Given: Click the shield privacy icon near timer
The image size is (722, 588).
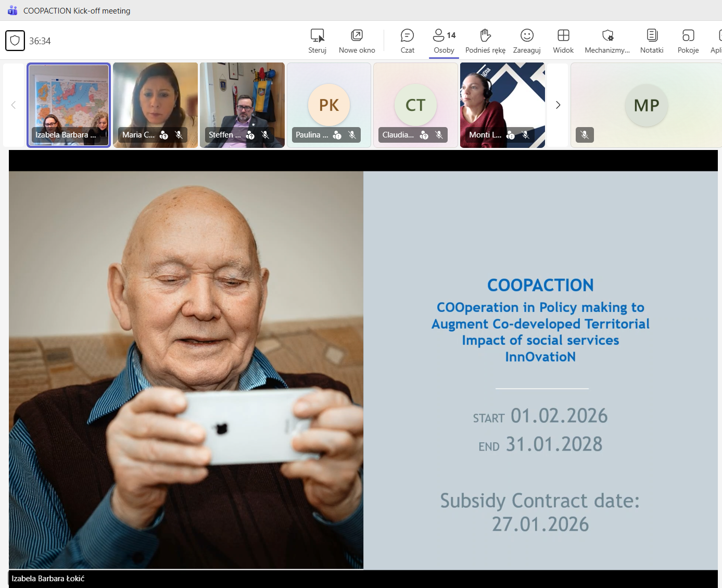Looking at the screenshot, I should (x=15, y=41).
